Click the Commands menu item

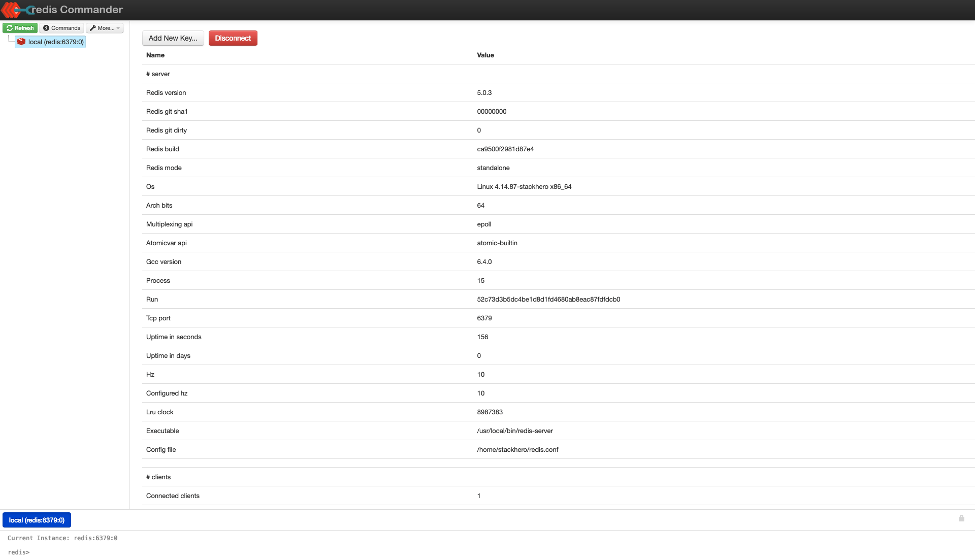[62, 27]
